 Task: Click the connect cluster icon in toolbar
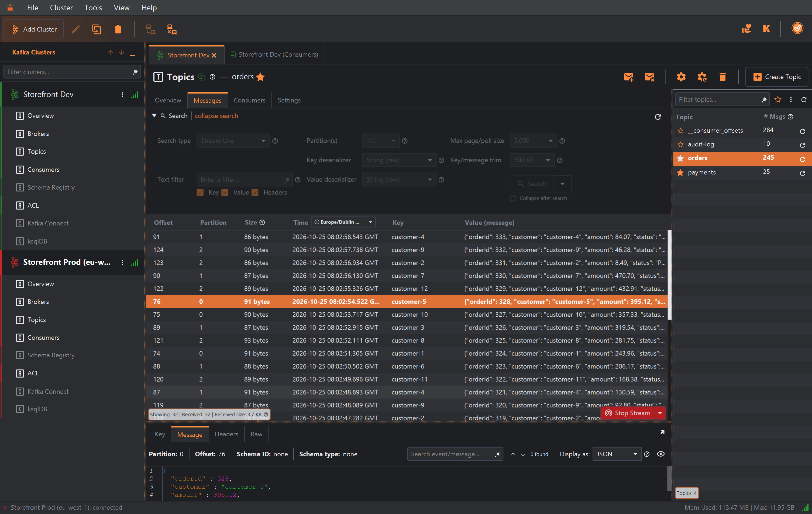coord(150,29)
